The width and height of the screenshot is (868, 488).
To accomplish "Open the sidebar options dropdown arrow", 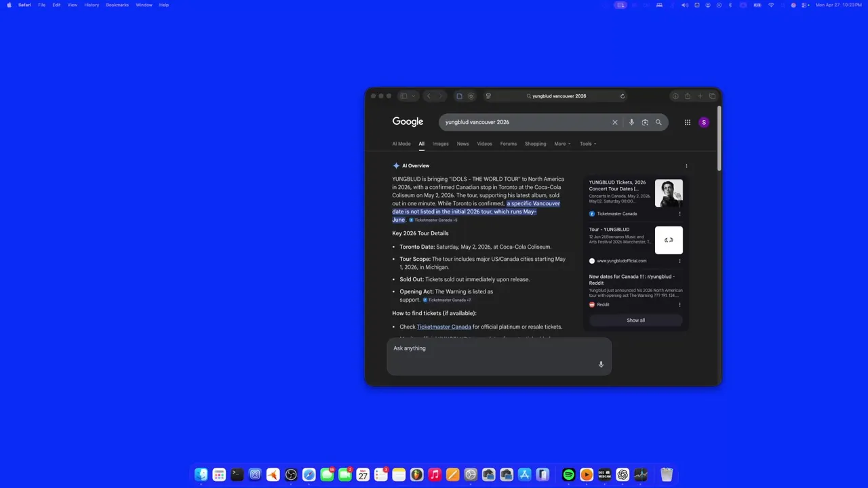I will coord(413,96).
